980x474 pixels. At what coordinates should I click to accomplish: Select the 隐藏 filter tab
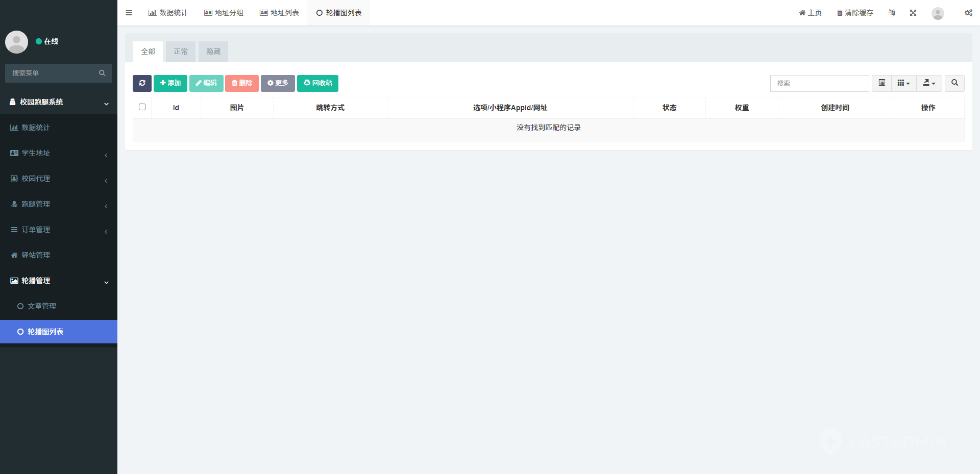click(213, 52)
